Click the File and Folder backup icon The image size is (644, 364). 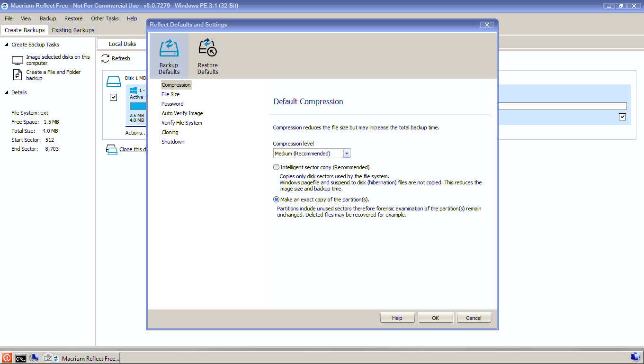pyautogui.click(x=18, y=75)
